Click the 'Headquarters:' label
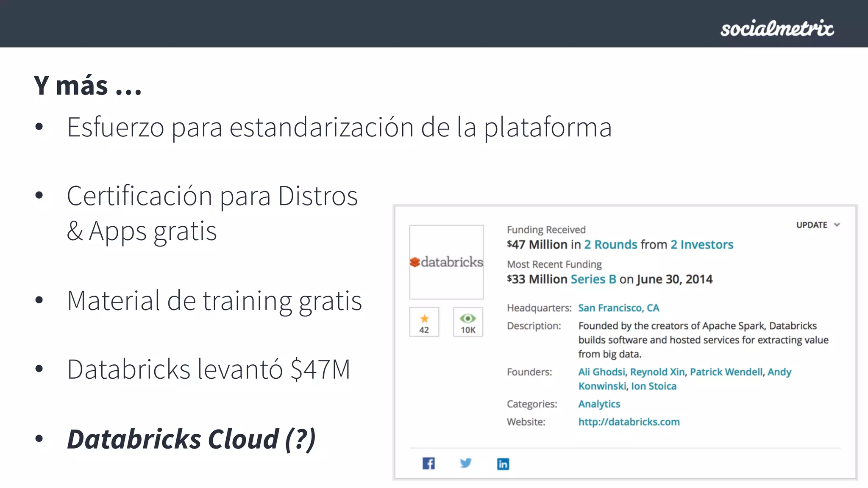868x488 pixels. click(539, 308)
